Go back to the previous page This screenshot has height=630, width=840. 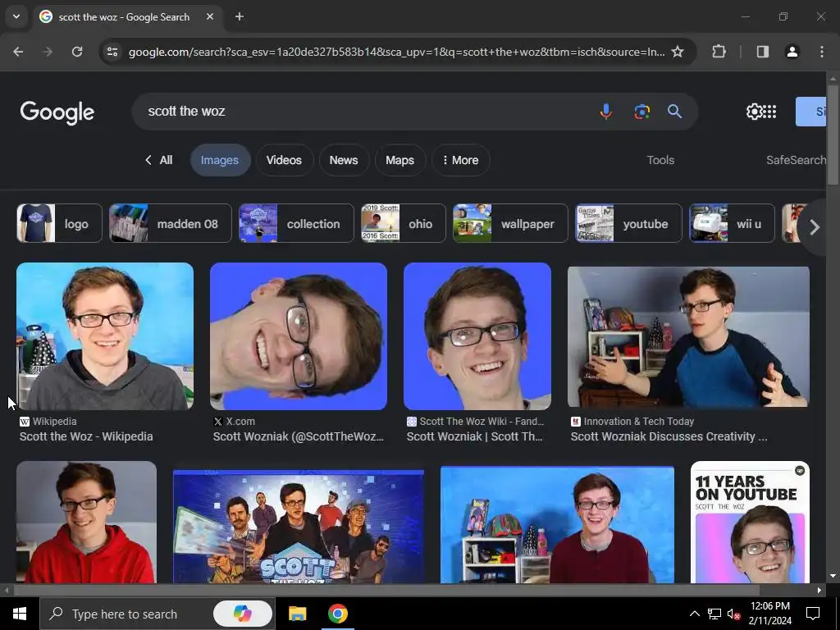pyautogui.click(x=18, y=52)
